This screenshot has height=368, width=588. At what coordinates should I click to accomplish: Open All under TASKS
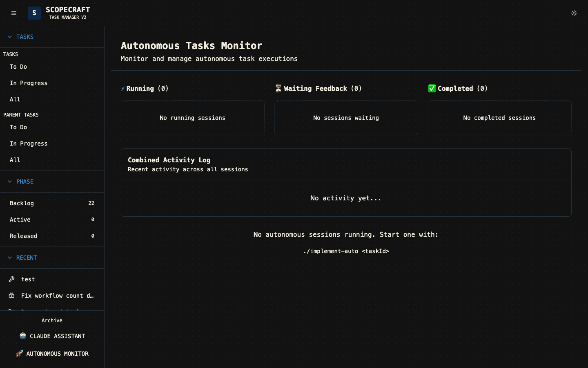52,99
